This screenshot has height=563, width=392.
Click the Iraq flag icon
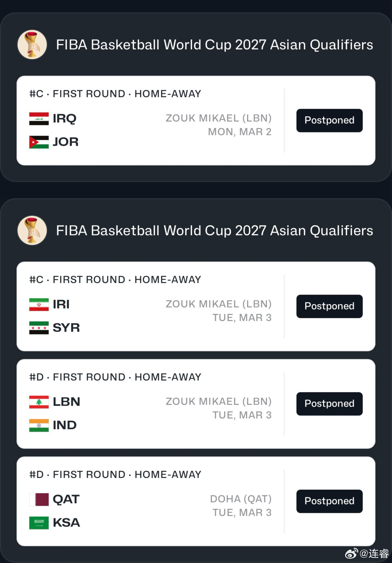[39, 119]
